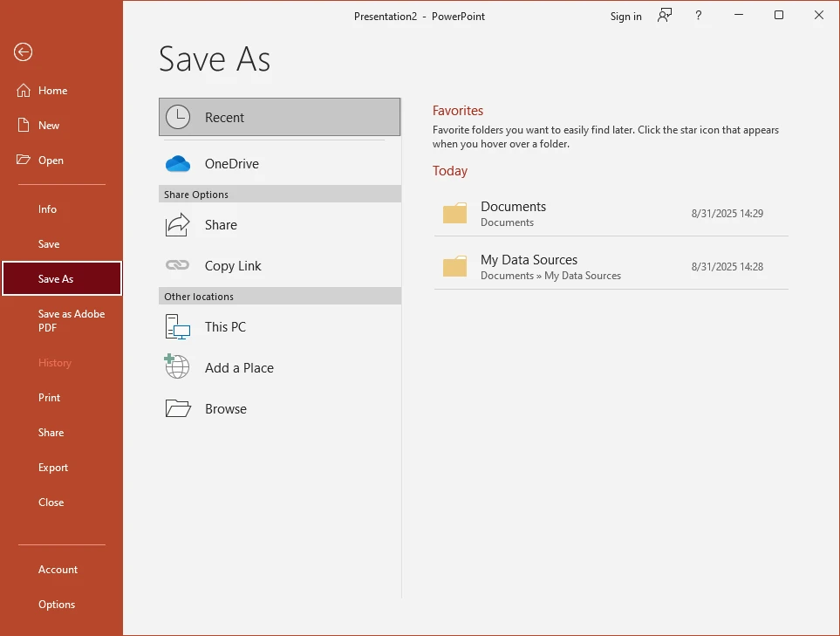Open PowerPoint Options

pos(57,604)
